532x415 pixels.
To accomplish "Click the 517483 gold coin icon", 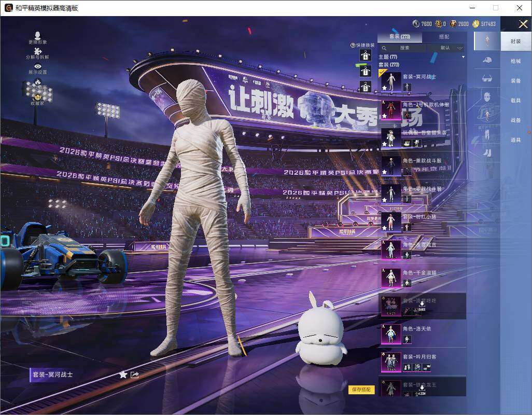I will 475,23.
